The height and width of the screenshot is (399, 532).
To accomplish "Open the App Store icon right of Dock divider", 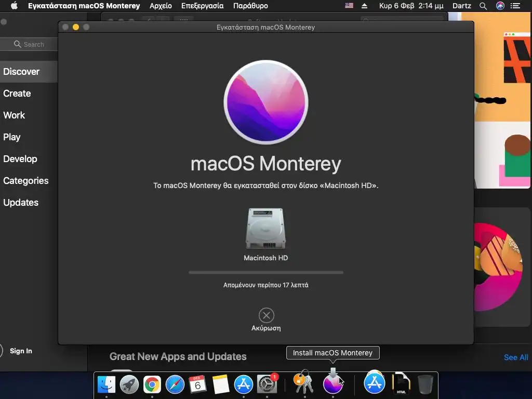I will [374, 382].
